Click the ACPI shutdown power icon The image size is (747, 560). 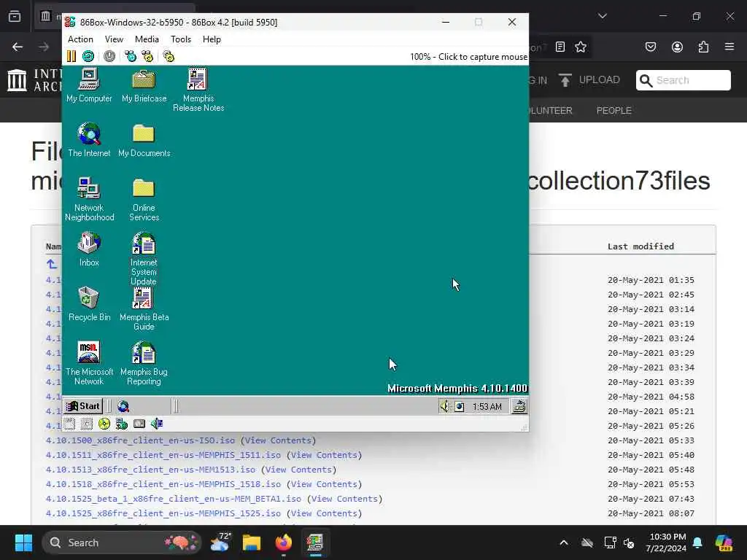[109, 56]
